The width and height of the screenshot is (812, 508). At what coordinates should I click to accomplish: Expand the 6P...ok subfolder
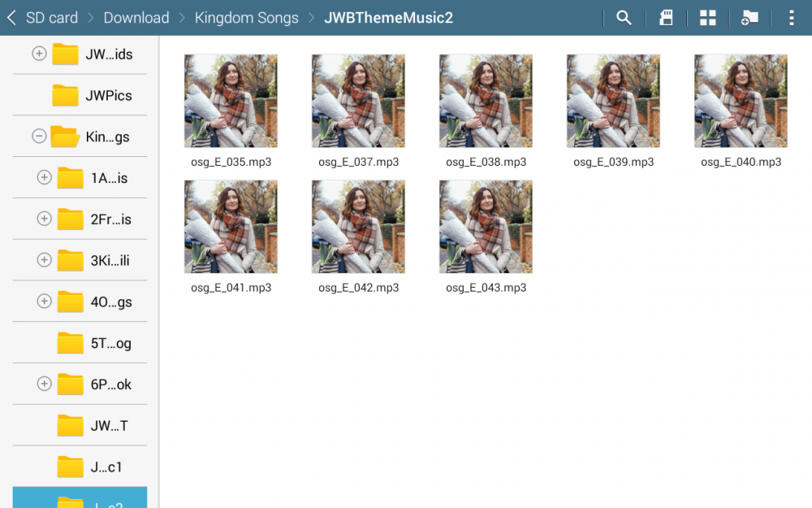[x=45, y=384]
